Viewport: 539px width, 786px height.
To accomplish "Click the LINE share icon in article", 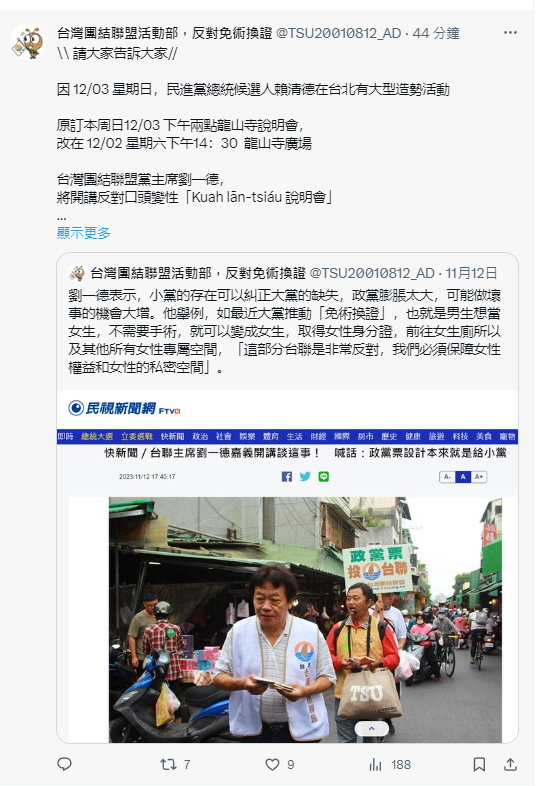I will click(323, 477).
